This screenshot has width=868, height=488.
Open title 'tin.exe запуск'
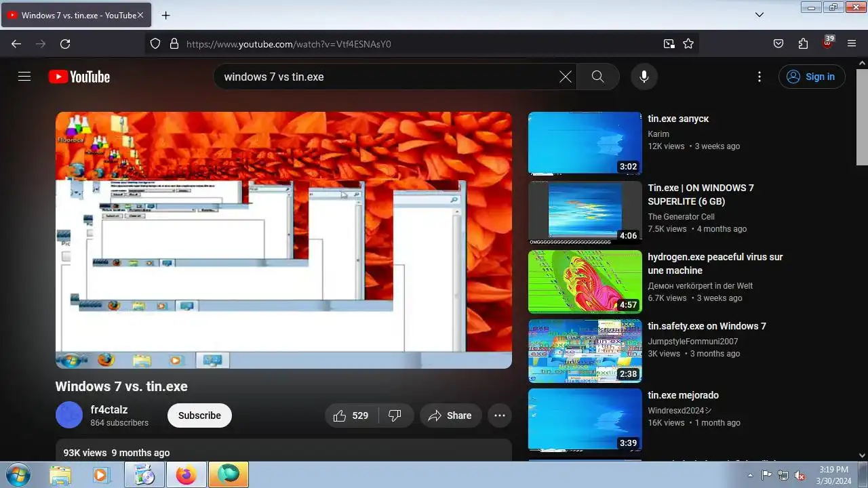click(x=678, y=119)
